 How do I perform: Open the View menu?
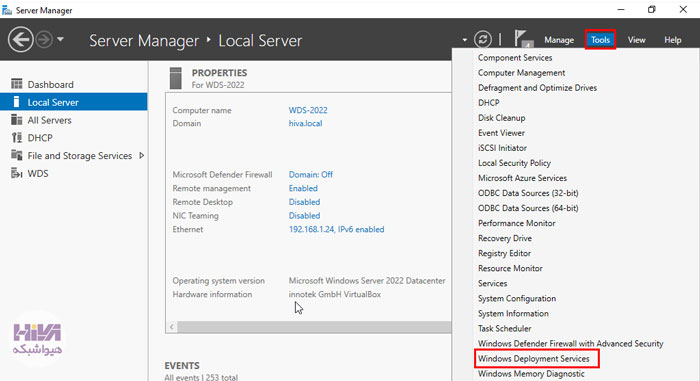(x=636, y=40)
